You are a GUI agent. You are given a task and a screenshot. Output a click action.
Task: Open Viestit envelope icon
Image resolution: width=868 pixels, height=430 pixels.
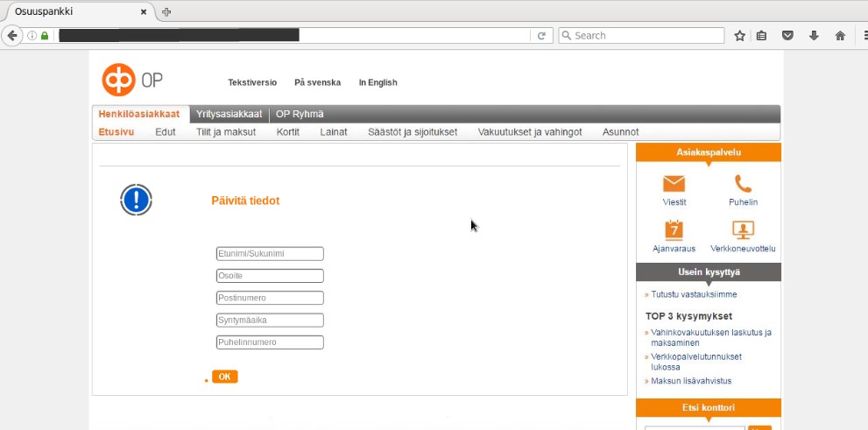pyautogui.click(x=674, y=183)
